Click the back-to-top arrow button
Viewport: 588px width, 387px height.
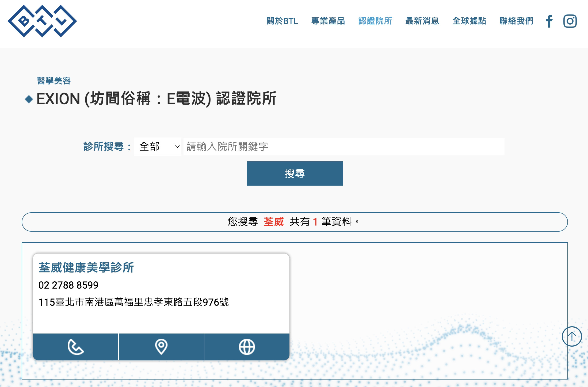tap(572, 336)
